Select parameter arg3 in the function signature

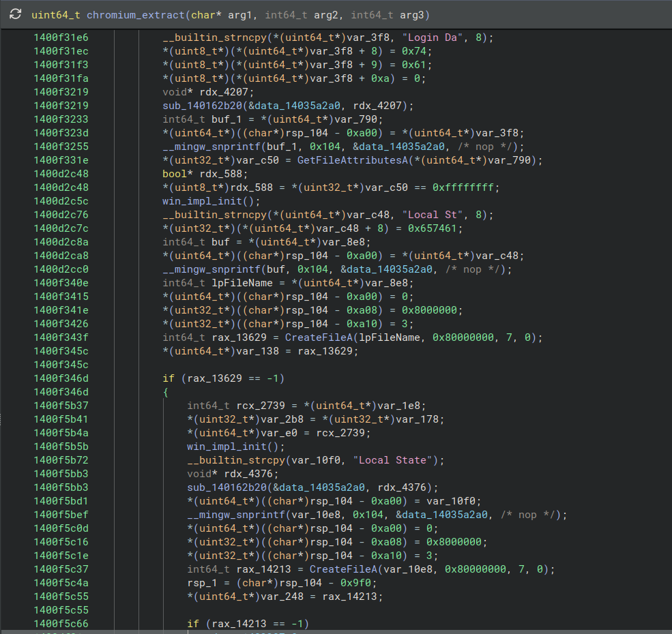(411, 15)
